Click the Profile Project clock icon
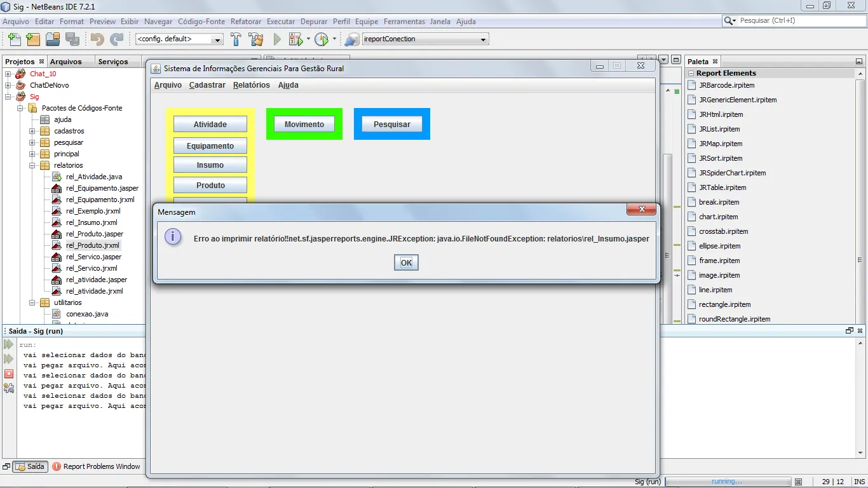Viewport: 868px width, 488px height. [x=322, y=39]
